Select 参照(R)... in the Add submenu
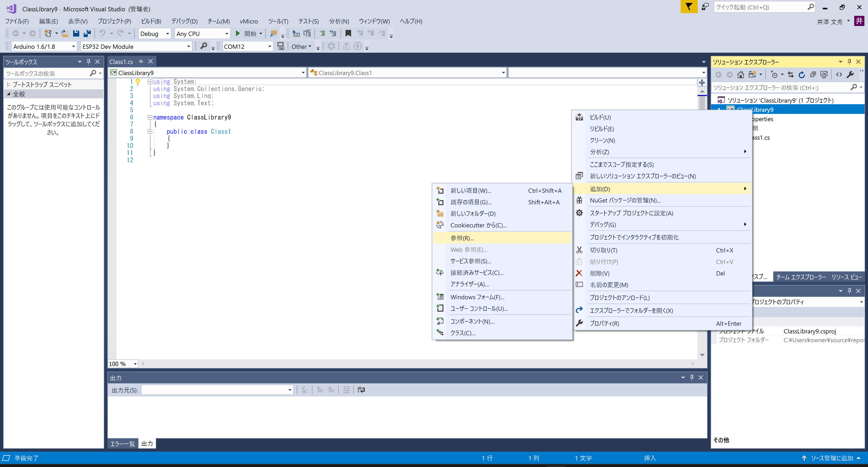Screen dimensions: 868x467 (502, 238)
